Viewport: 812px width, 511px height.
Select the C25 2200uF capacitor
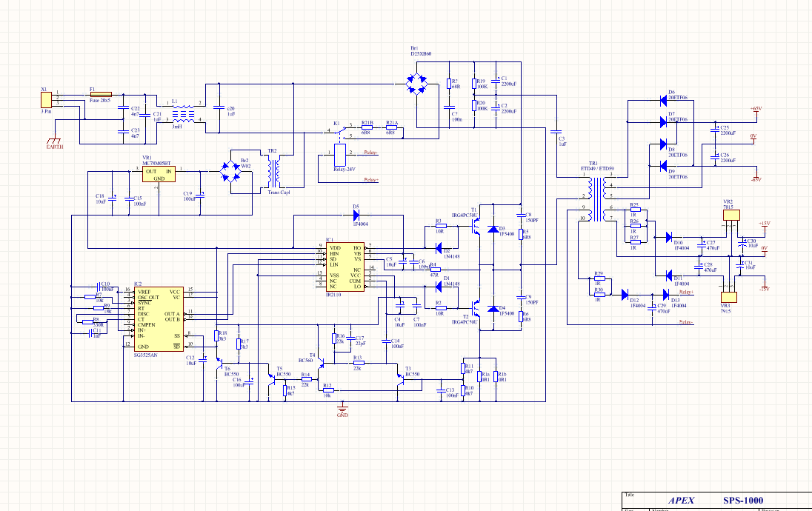click(x=715, y=130)
